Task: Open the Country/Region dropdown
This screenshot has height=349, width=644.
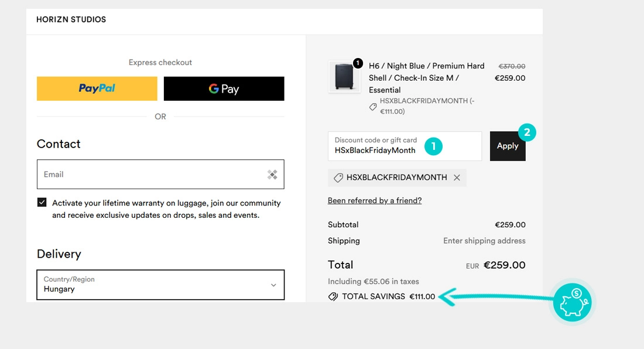Action: (x=160, y=285)
